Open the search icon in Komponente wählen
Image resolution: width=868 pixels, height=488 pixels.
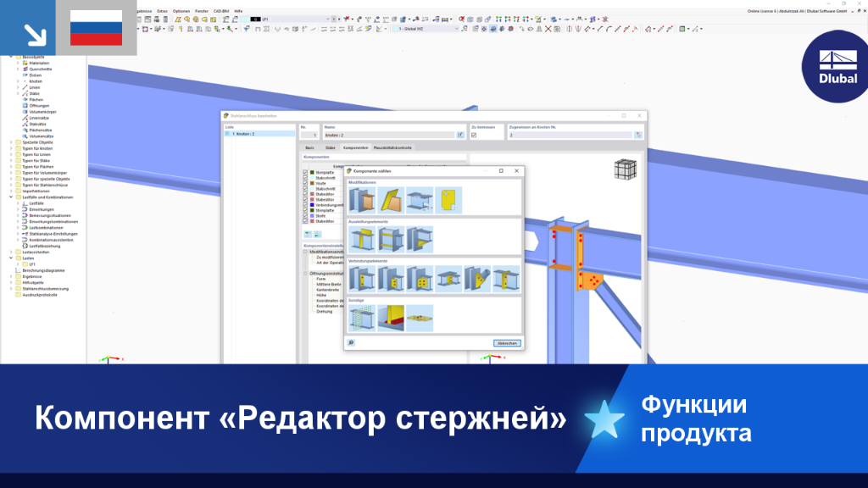351,343
